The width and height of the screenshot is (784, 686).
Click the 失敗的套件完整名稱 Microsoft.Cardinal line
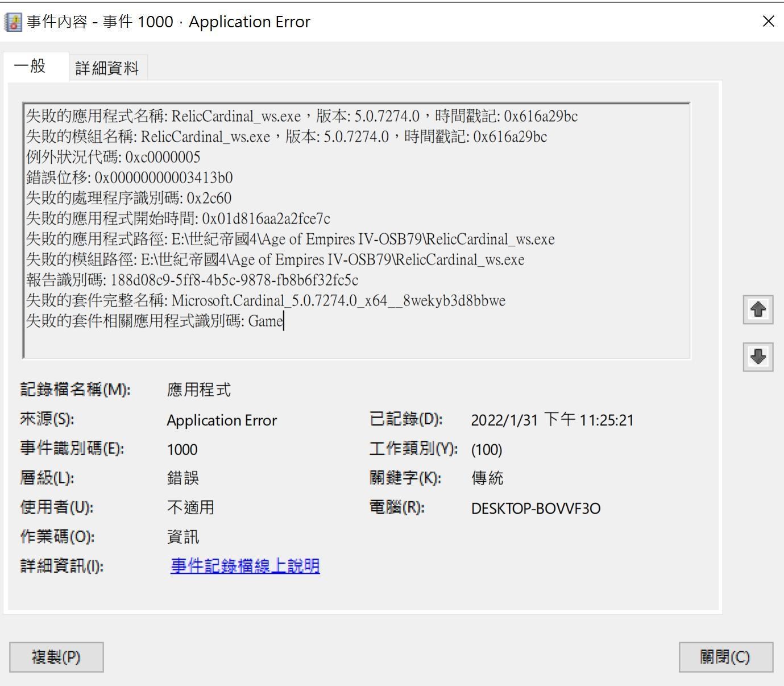266,301
